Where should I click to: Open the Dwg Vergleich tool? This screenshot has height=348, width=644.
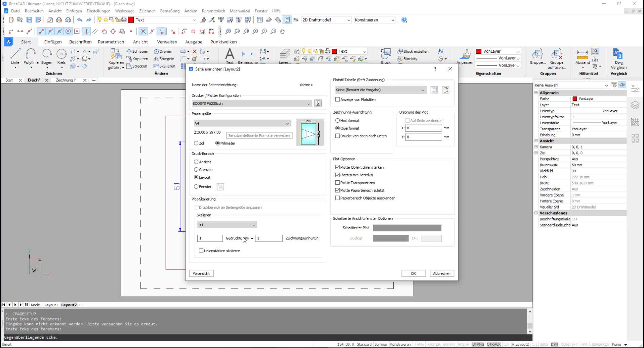pos(618,59)
